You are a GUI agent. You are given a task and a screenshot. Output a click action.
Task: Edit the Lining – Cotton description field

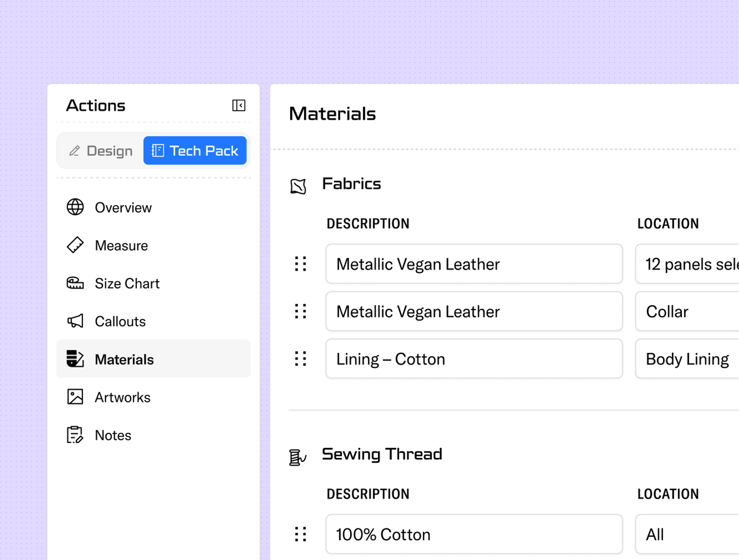[x=474, y=359]
